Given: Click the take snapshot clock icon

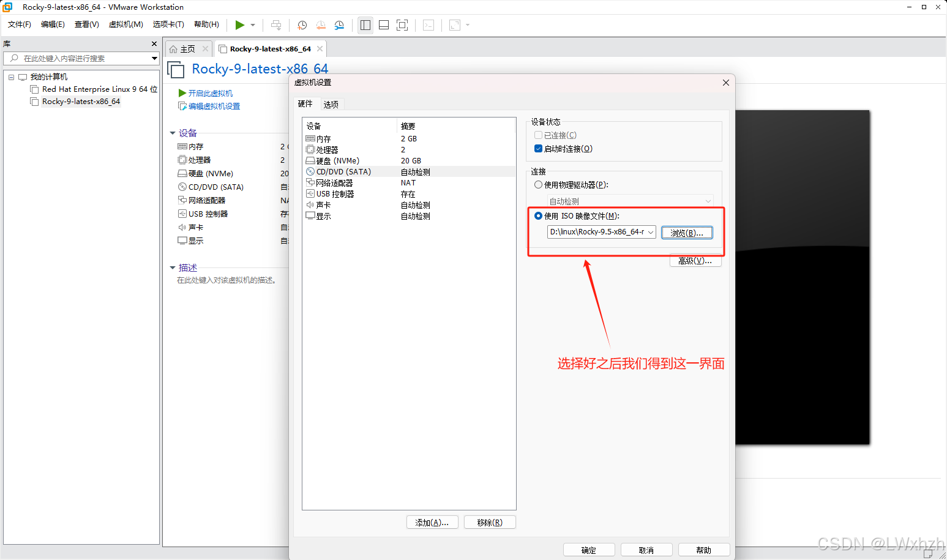Looking at the screenshot, I should tap(302, 25).
